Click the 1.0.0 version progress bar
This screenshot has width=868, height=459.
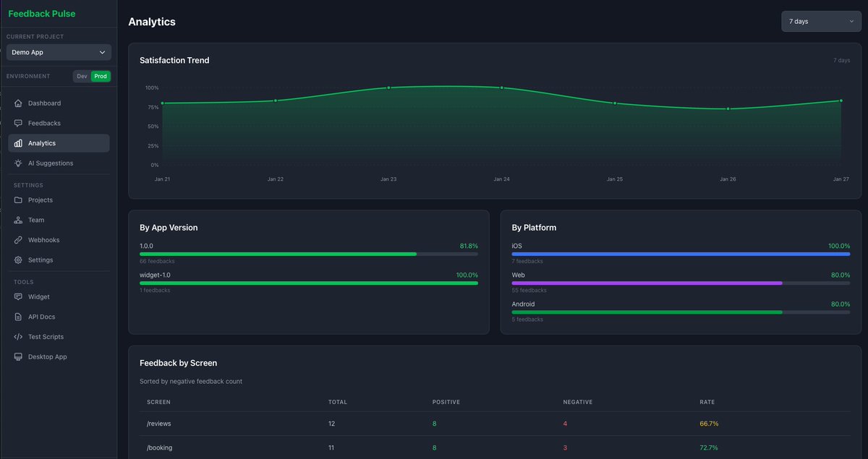coord(309,254)
